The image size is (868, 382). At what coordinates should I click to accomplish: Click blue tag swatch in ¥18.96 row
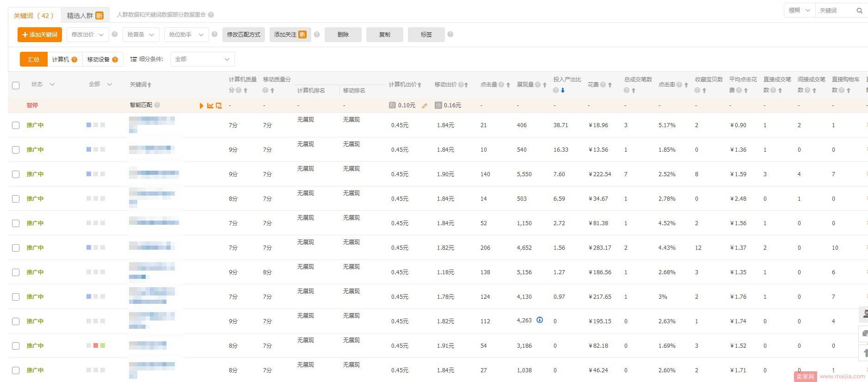pyautogui.click(x=89, y=125)
